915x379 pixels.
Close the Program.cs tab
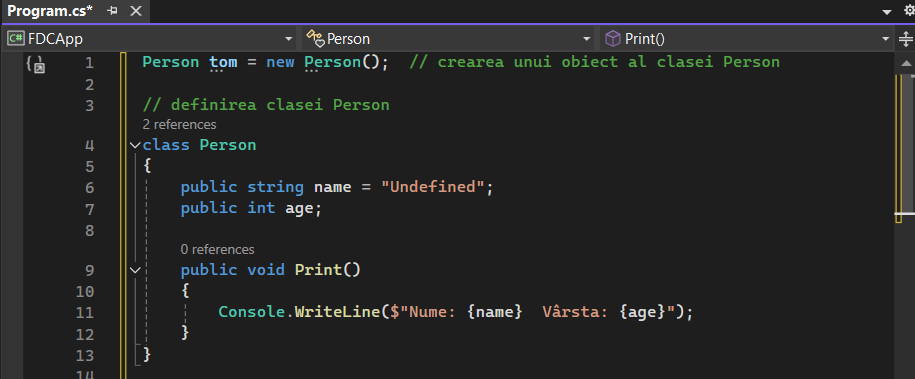click(135, 11)
